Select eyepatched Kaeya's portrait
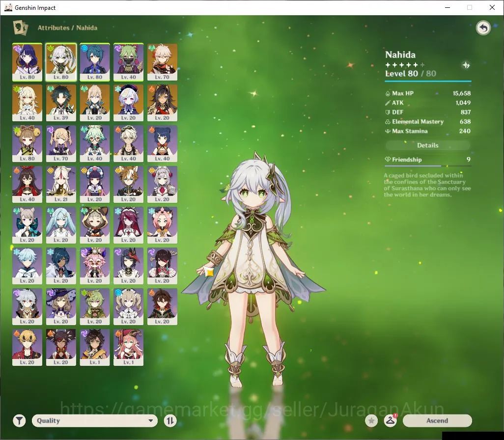 [x=61, y=266]
